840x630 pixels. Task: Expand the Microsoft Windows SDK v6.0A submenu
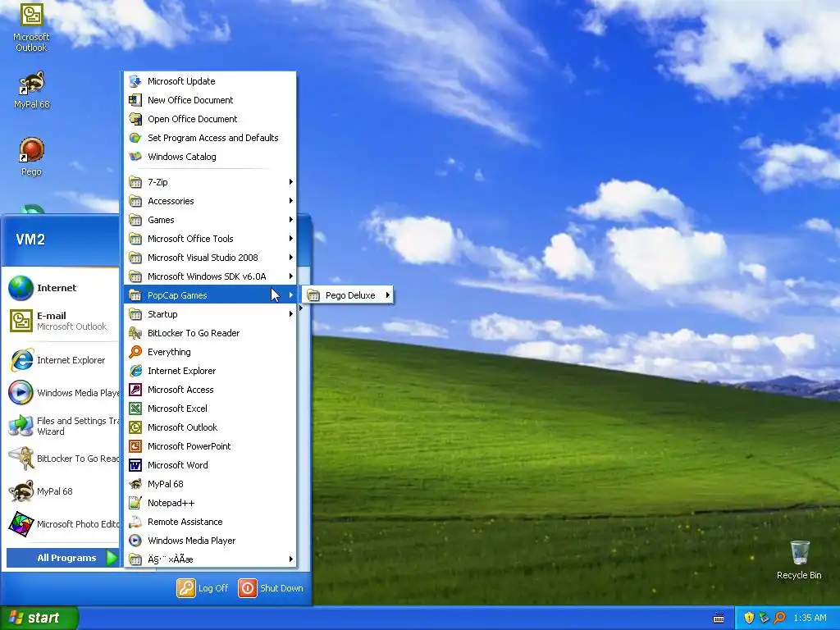click(211, 276)
